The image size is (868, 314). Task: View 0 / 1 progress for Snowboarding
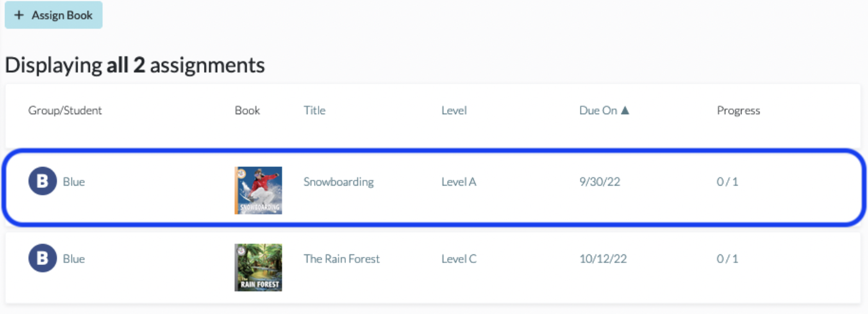click(727, 182)
